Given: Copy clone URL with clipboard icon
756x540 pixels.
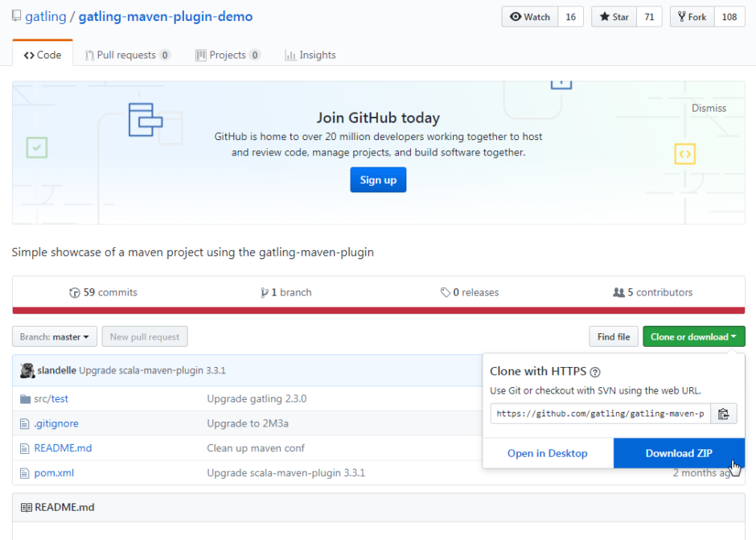Looking at the screenshot, I should 723,414.
